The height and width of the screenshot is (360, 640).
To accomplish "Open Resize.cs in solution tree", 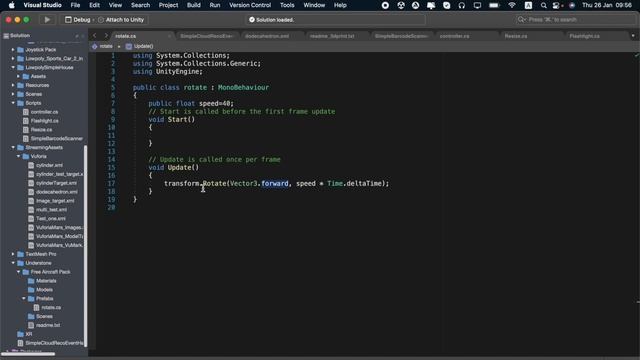I will tap(41, 129).
